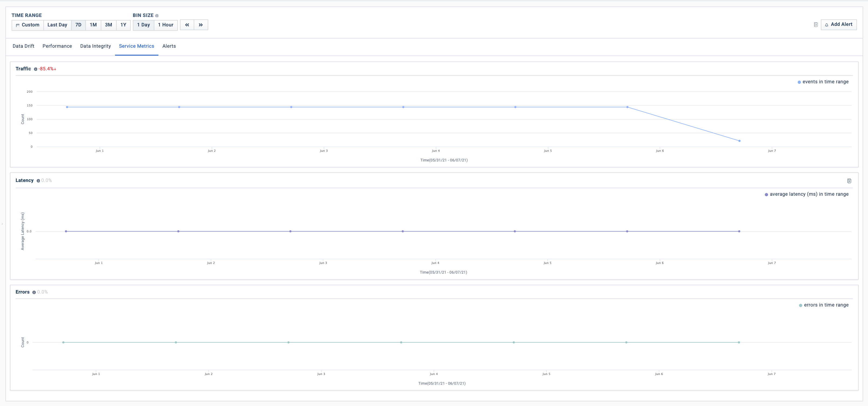Switch time range to 1M
The image size is (868, 406).
[93, 25]
